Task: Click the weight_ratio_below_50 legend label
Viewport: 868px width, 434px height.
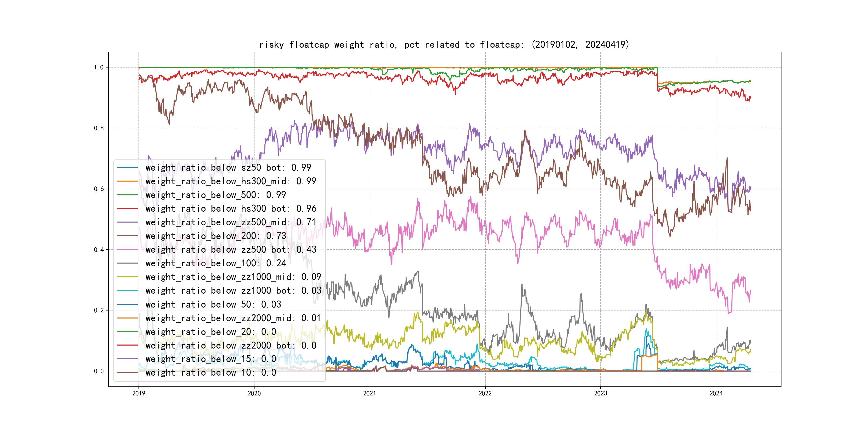Action: point(213,304)
